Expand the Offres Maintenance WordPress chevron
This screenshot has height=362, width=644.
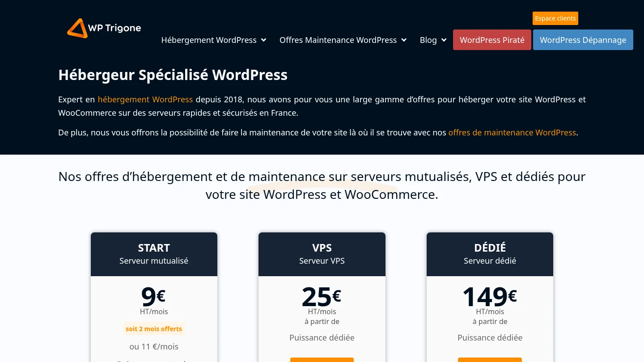404,40
